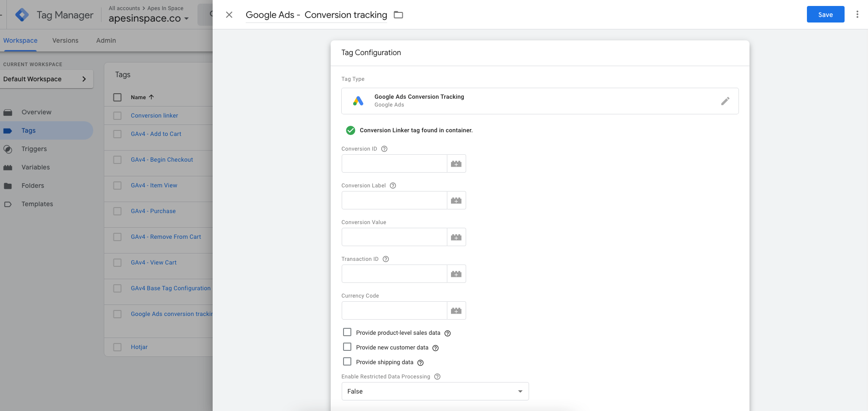868x411 pixels.
Task: Open the Restricted Data Processing dropdown
Action: pyautogui.click(x=435, y=391)
